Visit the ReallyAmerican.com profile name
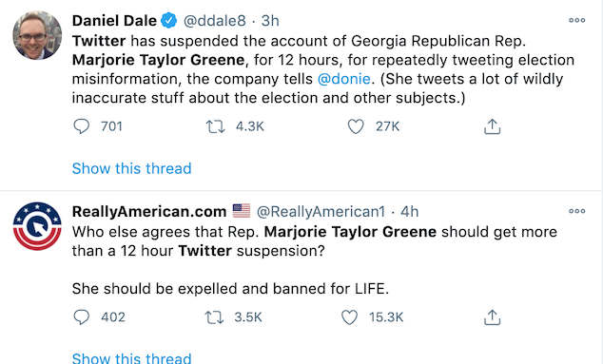The image size is (603, 364). coord(149,211)
